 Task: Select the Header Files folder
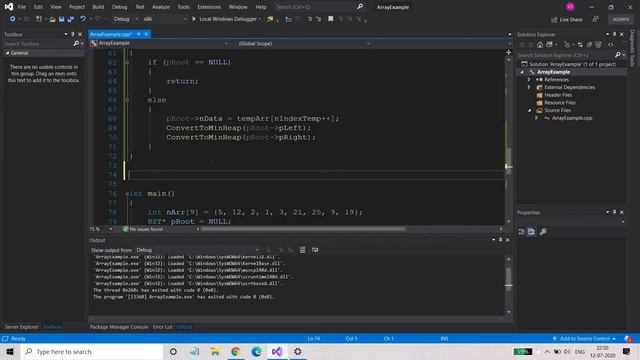[x=558, y=95]
